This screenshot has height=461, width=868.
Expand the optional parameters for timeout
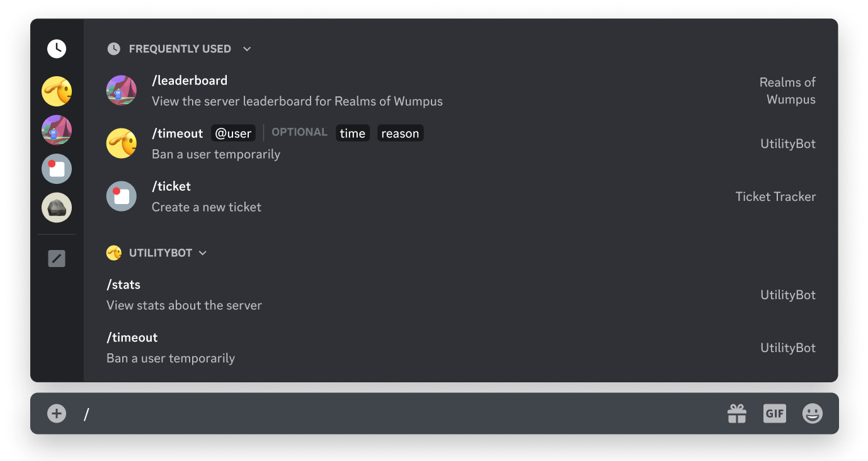click(x=299, y=132)
